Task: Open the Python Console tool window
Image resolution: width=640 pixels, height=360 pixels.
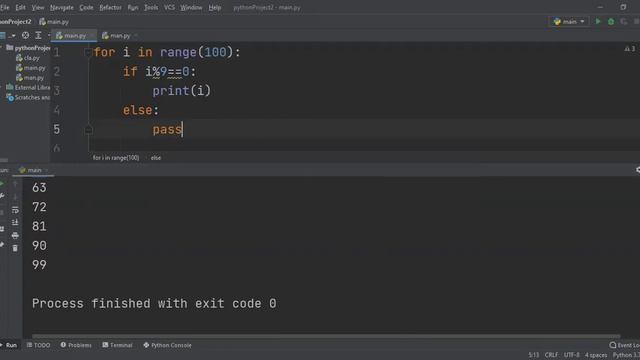Action: point(167,345)
